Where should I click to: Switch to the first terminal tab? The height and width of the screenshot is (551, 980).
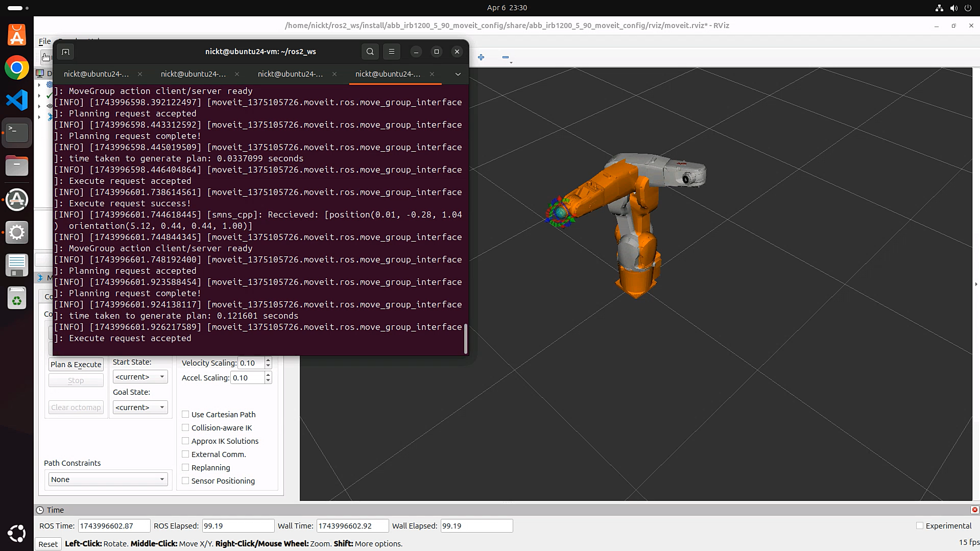click(97, 74)
